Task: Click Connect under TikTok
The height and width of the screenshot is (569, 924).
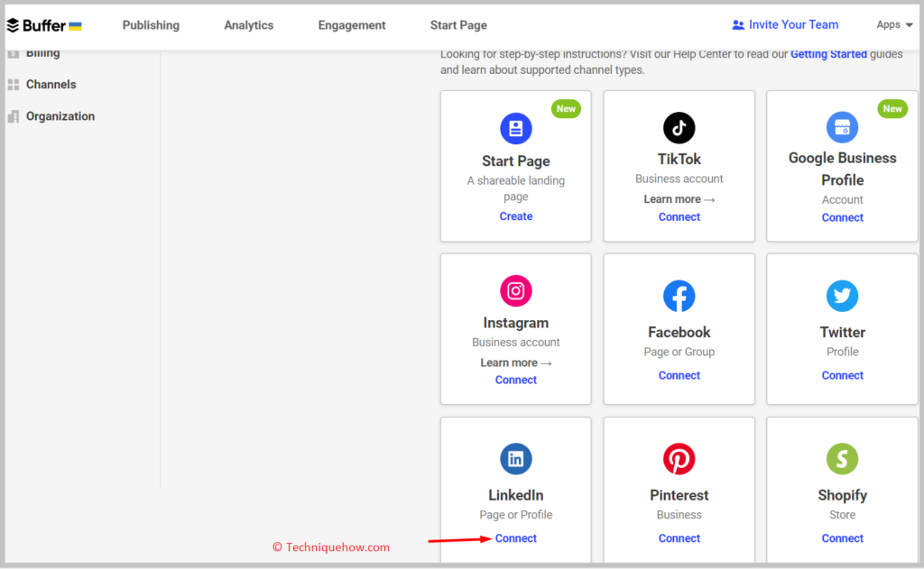Action: (x=679, y=216)
